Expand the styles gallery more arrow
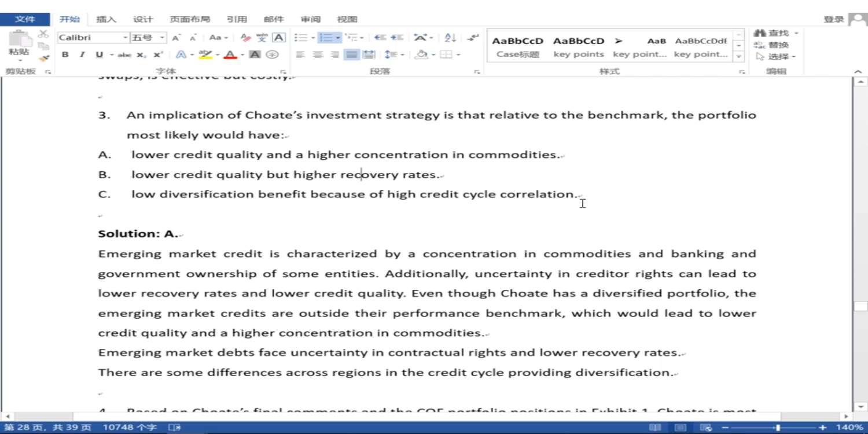The height and width of the screenshot is (434, 868). 738,57
